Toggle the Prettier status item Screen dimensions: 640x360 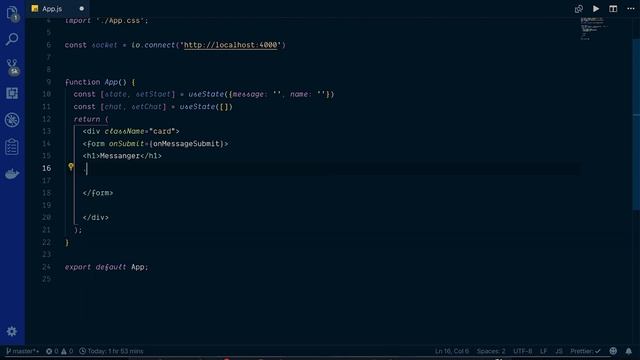[585, 351]
